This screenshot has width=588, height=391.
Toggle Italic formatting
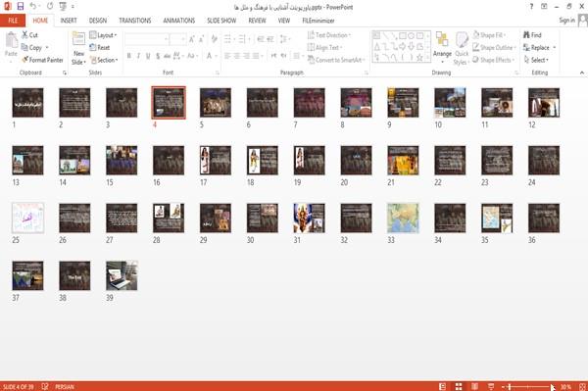(138, 56)
